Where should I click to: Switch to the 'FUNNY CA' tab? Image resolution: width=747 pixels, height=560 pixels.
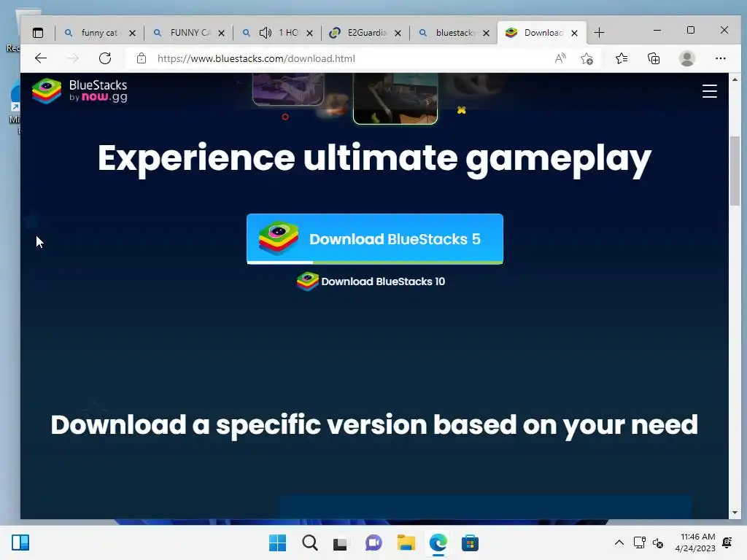[189, 33]
